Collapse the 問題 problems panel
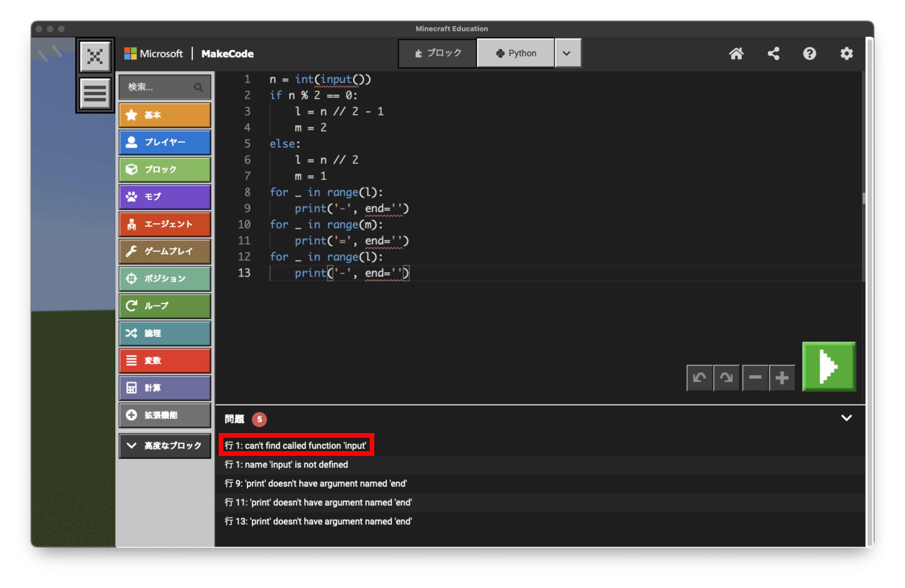905x588 pixels. pos(846,418)
